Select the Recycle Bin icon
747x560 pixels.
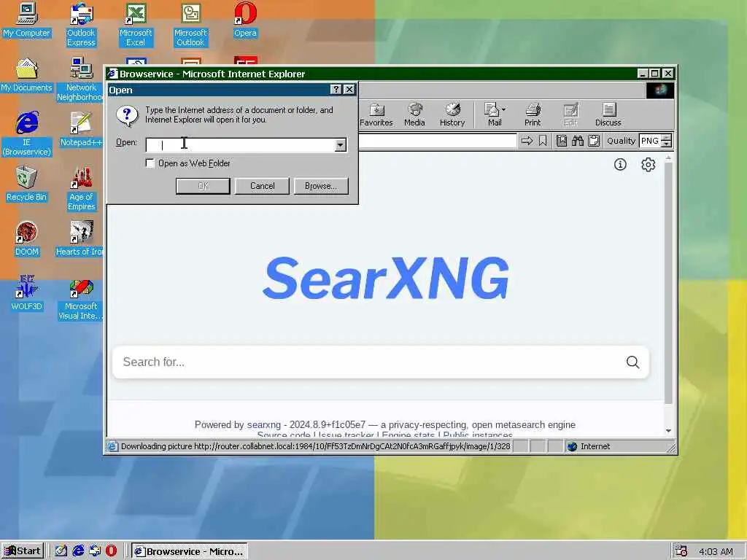pyautogui.click(x=27, y=184)
